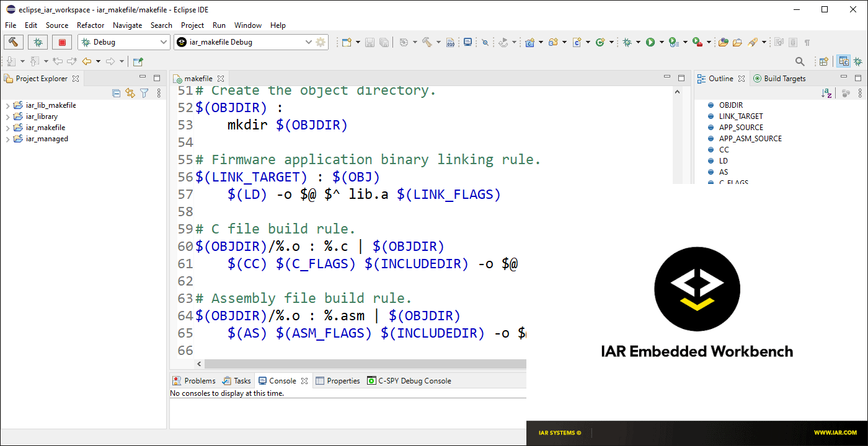Image resolution: width=868 pixels, height=446 pixels.
Task: Click the Pin Editor toolbar icon
Action: (x=138, y=61)
